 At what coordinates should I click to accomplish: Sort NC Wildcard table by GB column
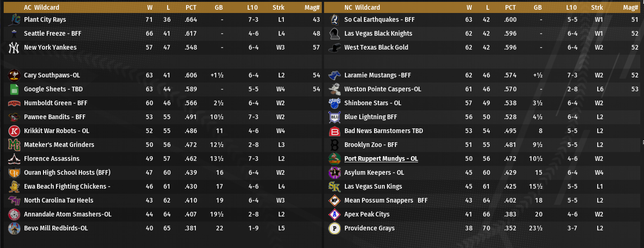point(538,7)
